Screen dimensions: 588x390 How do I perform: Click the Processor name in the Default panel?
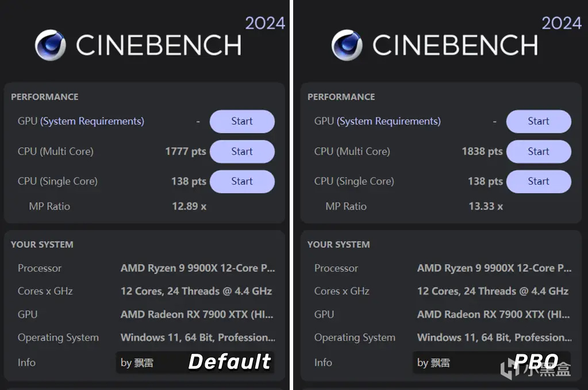pos(197,268)
